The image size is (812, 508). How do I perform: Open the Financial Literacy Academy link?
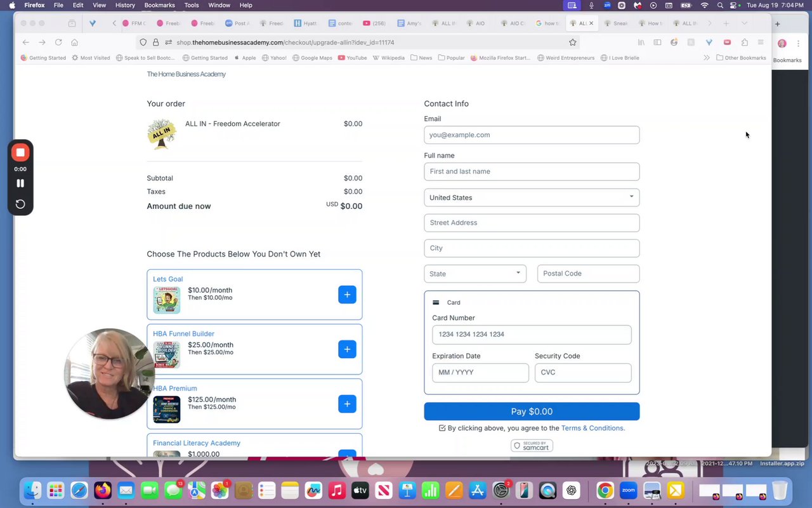coord(197,443)
